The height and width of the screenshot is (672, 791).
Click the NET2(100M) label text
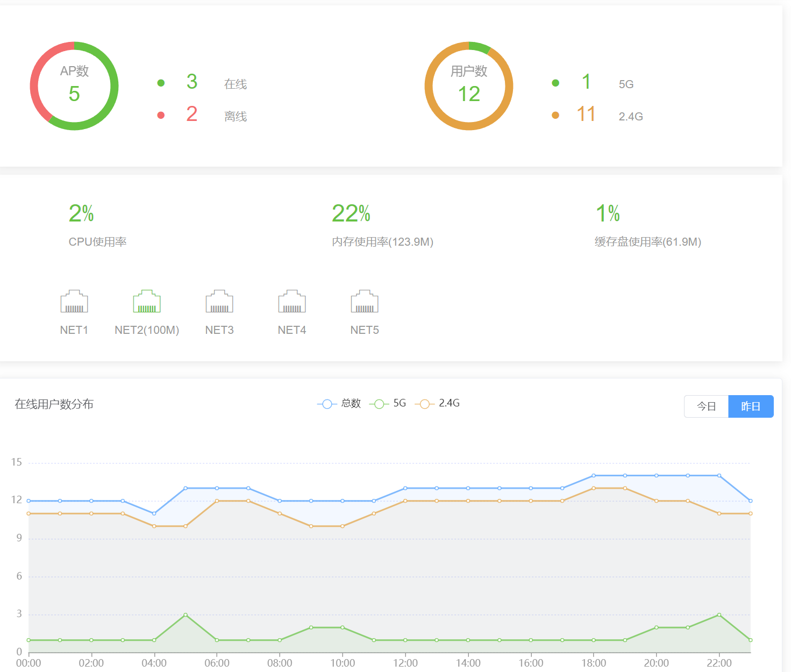tap(147, 330)
